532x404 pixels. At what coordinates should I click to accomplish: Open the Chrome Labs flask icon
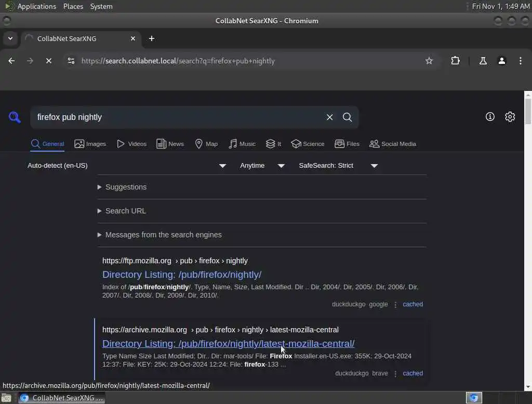[483, 61]
